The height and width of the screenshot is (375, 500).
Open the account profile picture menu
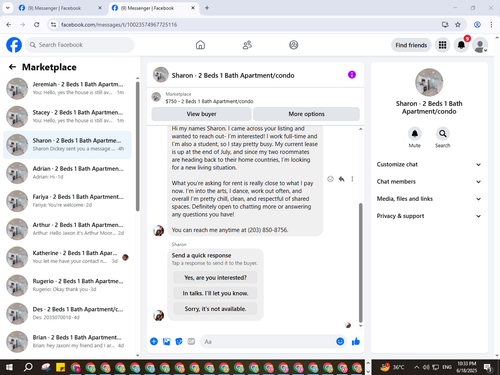(480, 45)
